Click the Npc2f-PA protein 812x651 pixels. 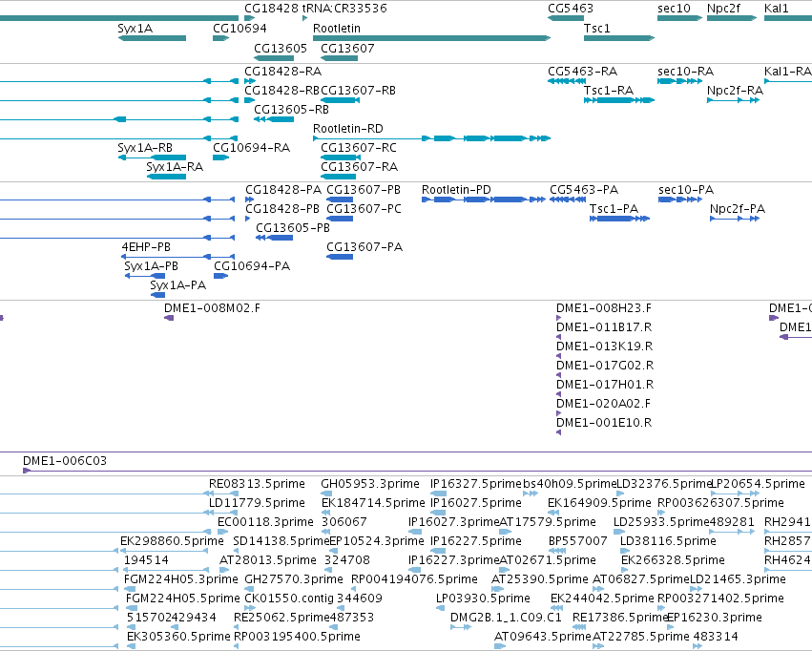click(x=735, y=219)
